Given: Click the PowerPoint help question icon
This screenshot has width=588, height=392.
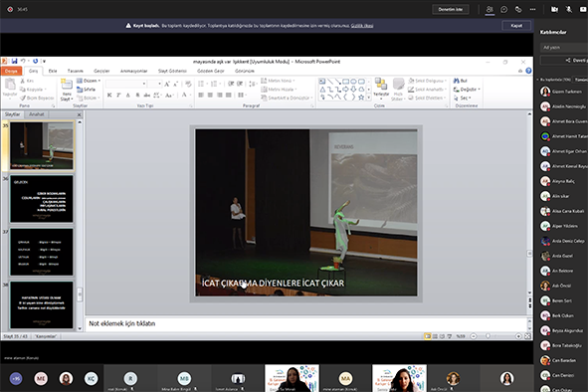Looking at the screenshot, I should [528, 71].
